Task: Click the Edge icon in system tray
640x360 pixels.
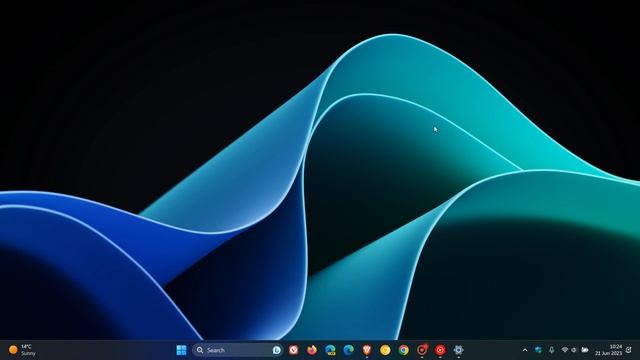Action: click(538, 350)
